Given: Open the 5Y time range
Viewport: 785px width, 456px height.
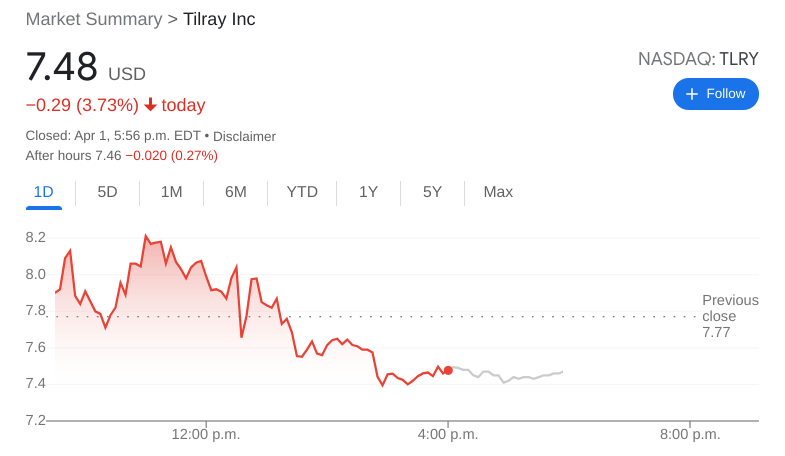Looking at the screenshot, I should point(432,192).
